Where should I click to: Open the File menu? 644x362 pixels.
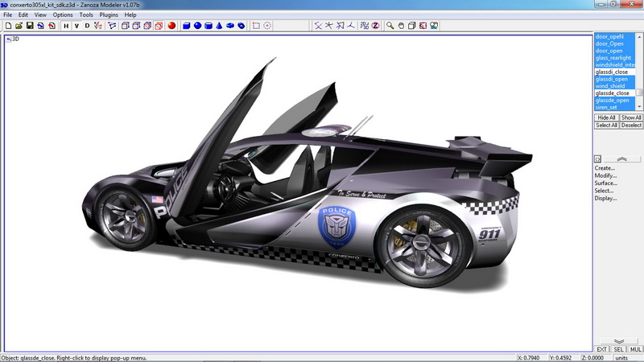(8, 14)
